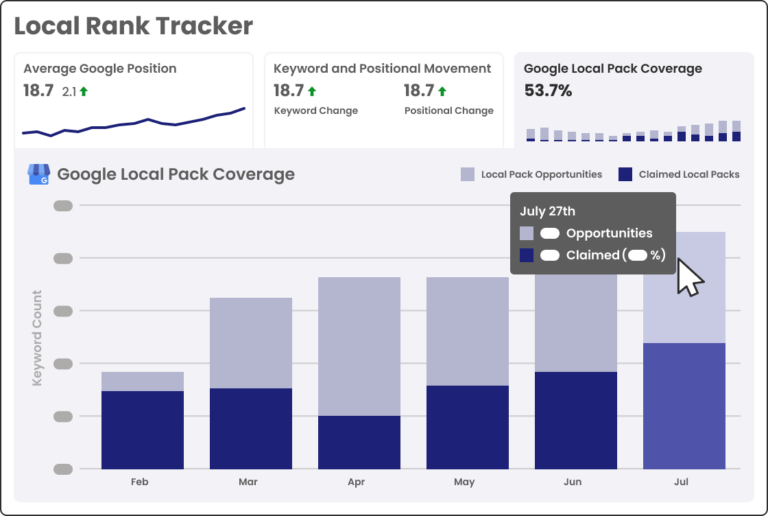Image resolution: width=768 pixels, height=516 pixels.
Task: Toggle the Local Pack Opportunities legend item
Action: pyautogui.click(x=531, y=174)
